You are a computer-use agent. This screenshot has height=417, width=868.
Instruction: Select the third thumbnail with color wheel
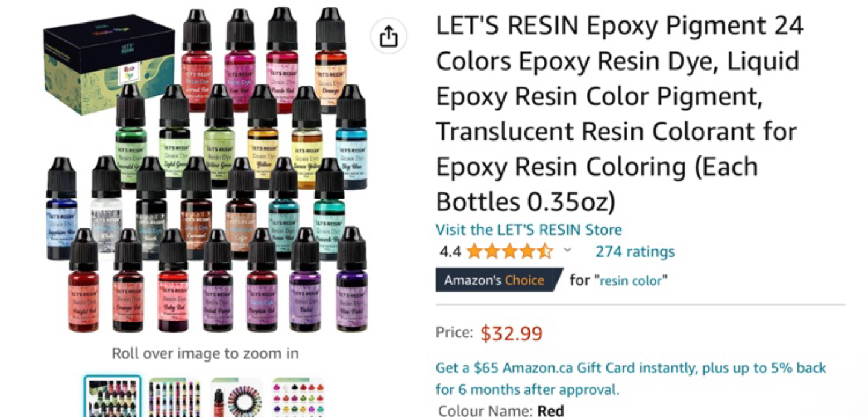pos(237,398)
